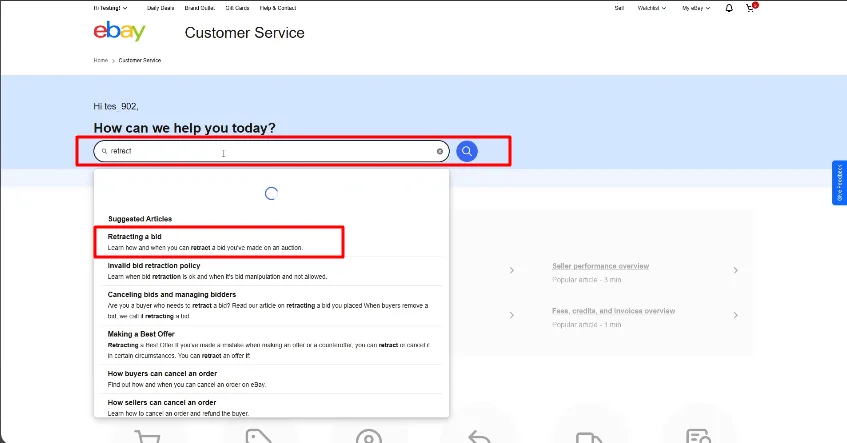This screenshot has width=847, height=443.
Task: Click the magnifier icon inside the search box
Action: 104,151
